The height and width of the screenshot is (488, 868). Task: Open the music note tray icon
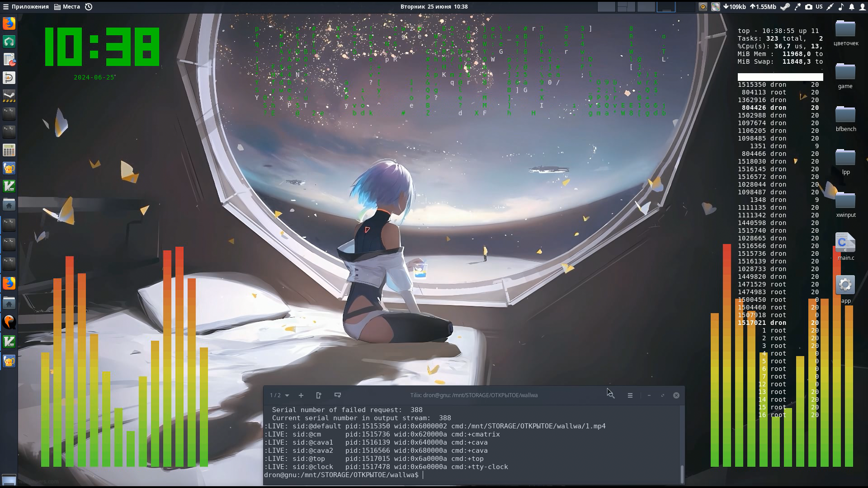point(841,7)
